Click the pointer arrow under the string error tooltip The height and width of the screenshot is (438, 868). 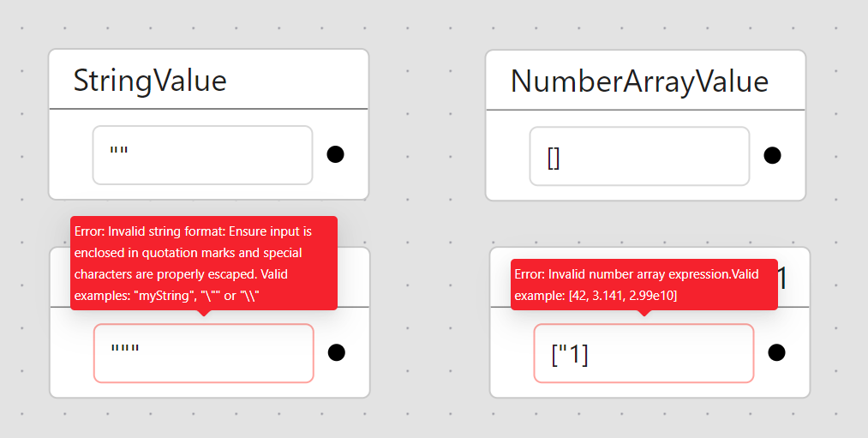[204, 313]
